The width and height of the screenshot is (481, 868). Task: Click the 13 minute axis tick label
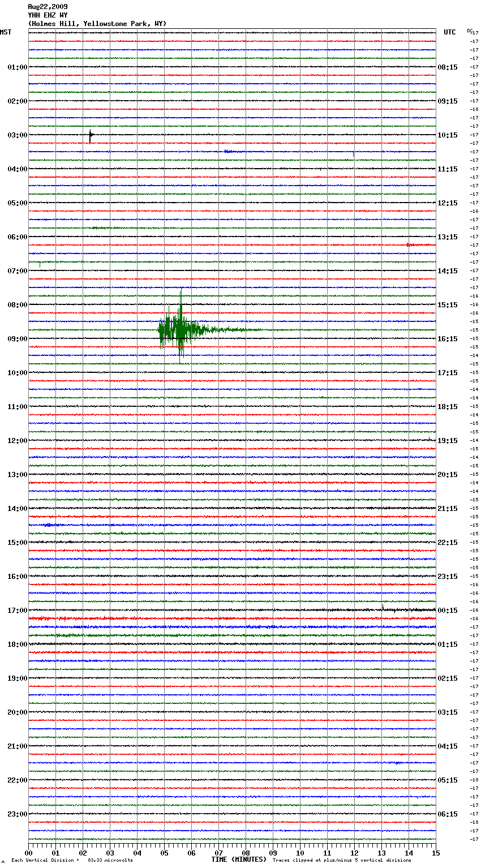(381, 853)
